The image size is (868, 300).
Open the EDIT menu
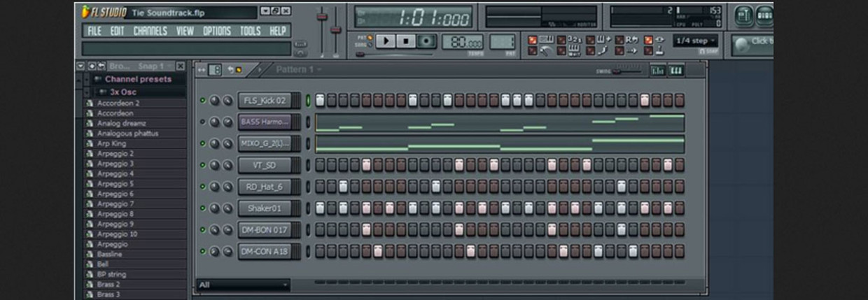[117, 31]
